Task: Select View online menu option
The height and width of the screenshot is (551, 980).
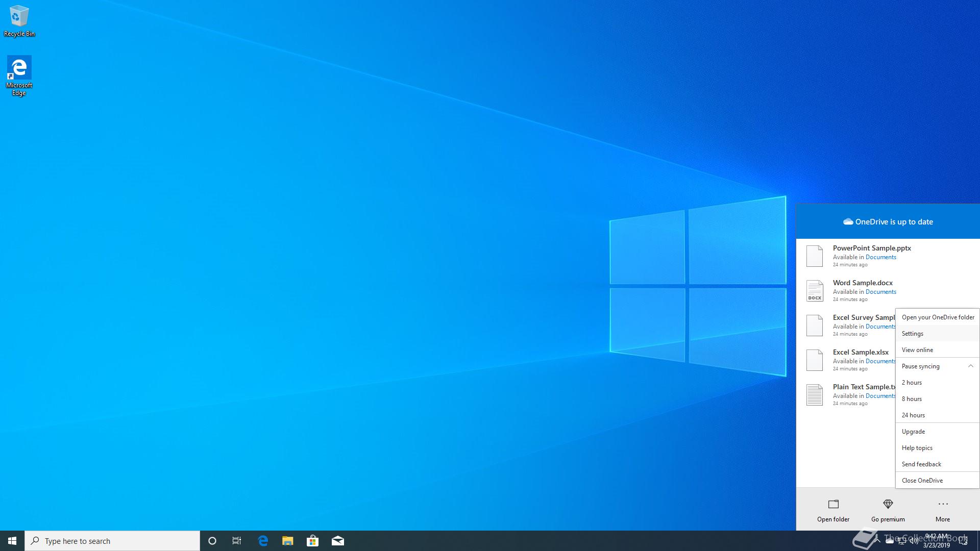Action: 917,350
